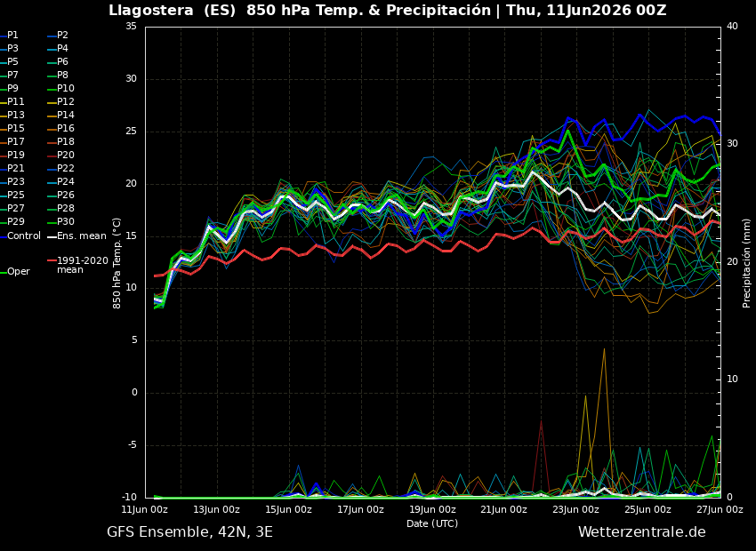This screenshot has height=551, width=756.
Task: Click the '15Jun 00z' date tick label
Action: 289,509
